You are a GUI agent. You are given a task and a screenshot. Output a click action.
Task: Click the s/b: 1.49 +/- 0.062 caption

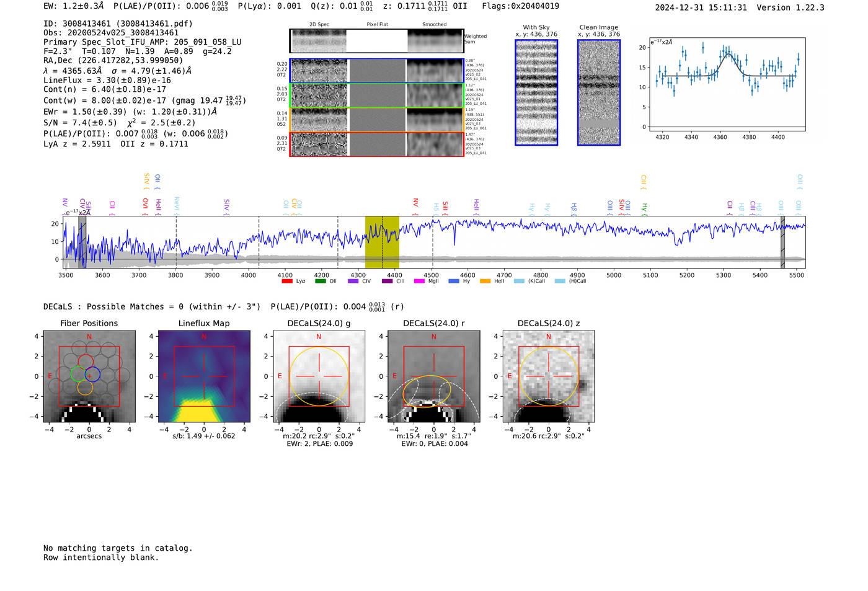(204, 436)
